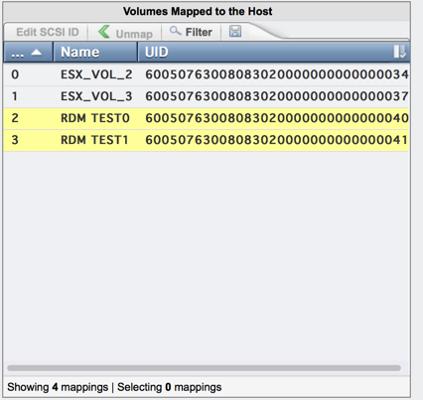This screenshot has width=423, height=400.
Task: Select the RDM TEST1 volume row
Action: 206,140
